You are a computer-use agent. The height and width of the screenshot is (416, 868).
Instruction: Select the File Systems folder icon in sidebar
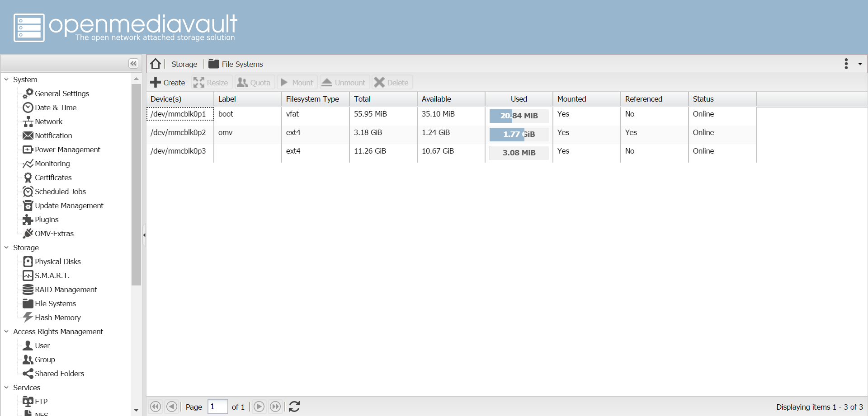pyautogui.click(x=28, y=304)
